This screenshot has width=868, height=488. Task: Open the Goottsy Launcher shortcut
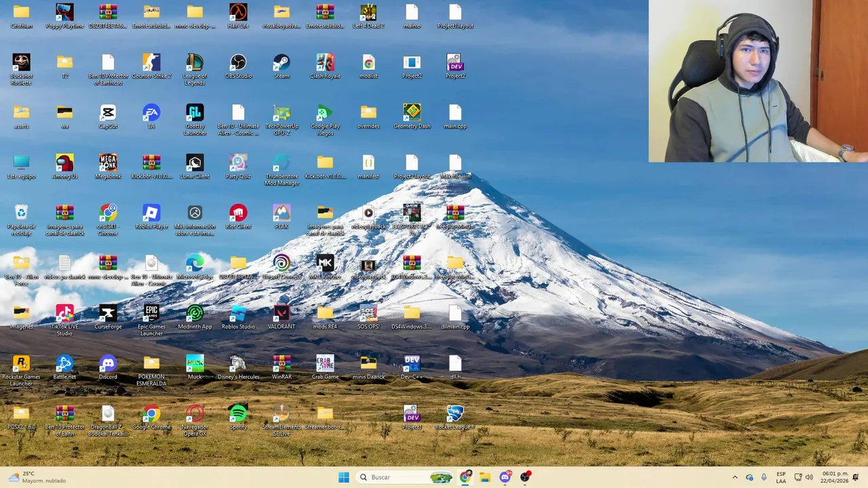point(195,119)
